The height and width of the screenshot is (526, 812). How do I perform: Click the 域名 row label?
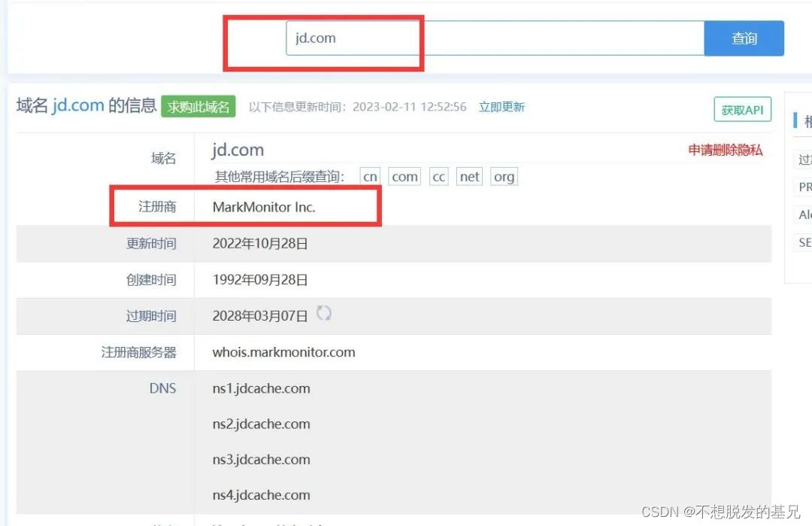click(164, 158)
